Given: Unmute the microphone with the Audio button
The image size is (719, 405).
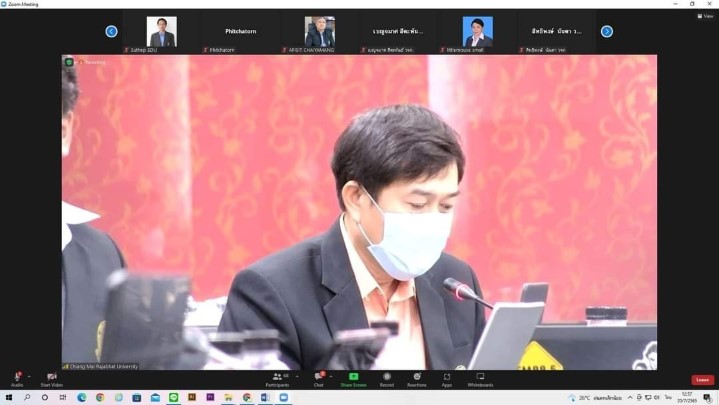Looking at the screenshot, I should pyautogui.click(x=17, y=379).
